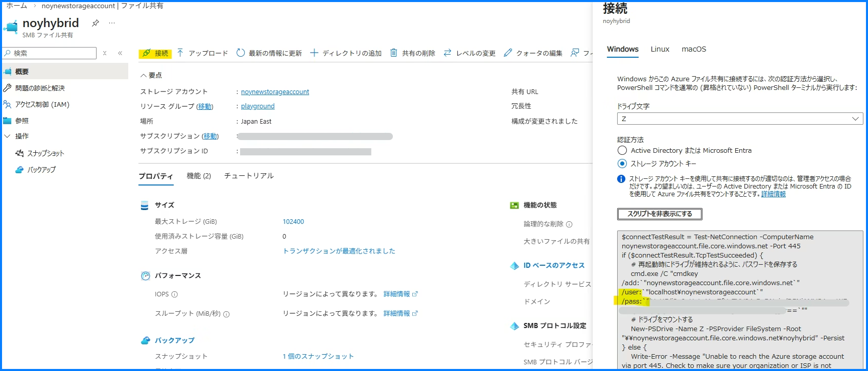Click 詳細情報 link in スループット row
868x371 pixels.
(396, 313)
